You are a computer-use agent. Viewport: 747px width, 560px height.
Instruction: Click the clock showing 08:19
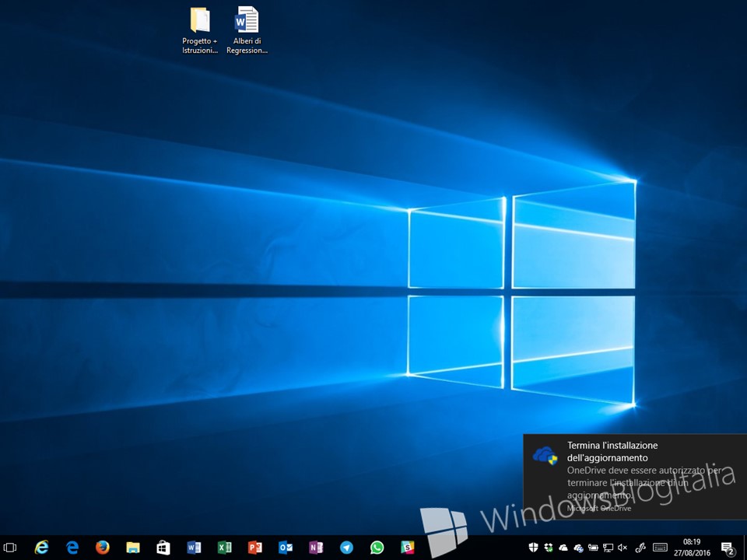pyautogui.click(x=692, y=548)
